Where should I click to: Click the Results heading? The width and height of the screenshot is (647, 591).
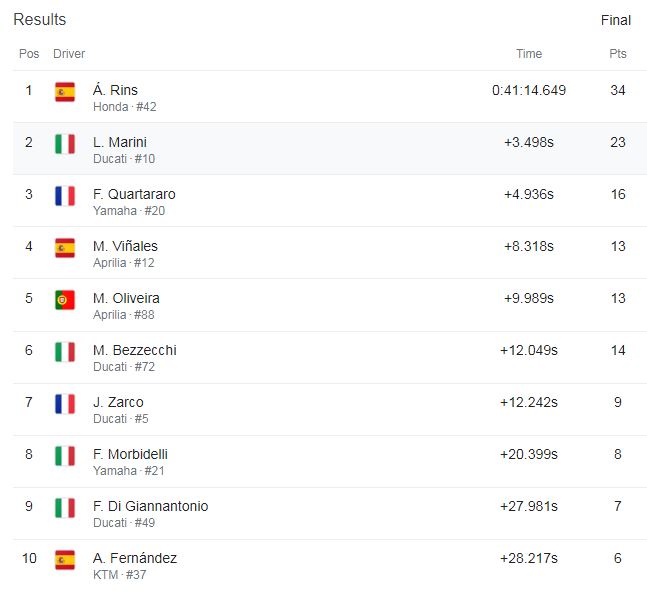tap(40, 19)
